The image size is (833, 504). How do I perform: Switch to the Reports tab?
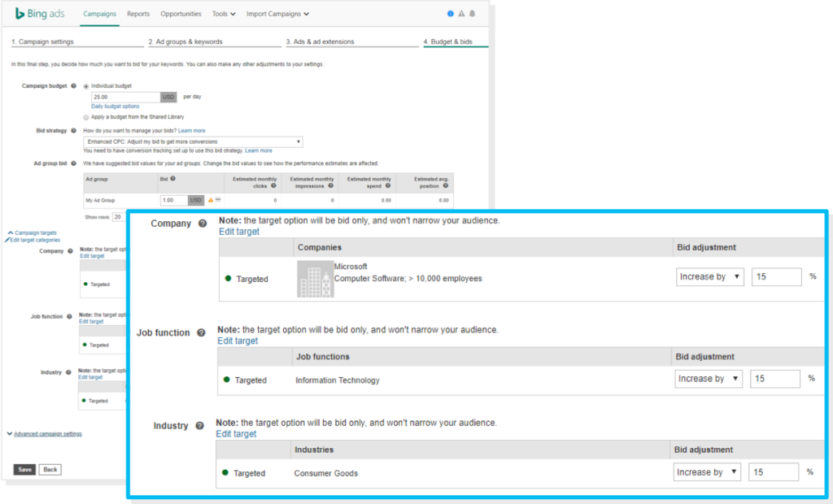(x=138, y=14)
